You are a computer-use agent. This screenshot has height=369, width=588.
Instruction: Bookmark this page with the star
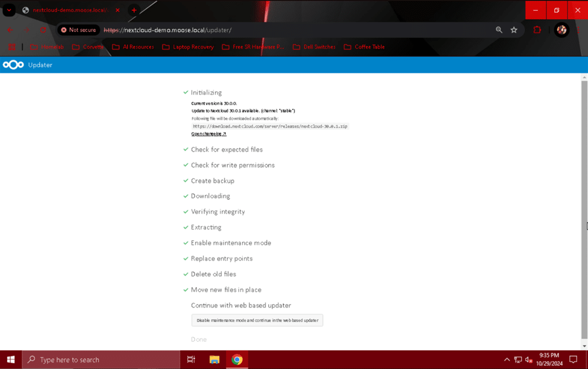(514, 30)
